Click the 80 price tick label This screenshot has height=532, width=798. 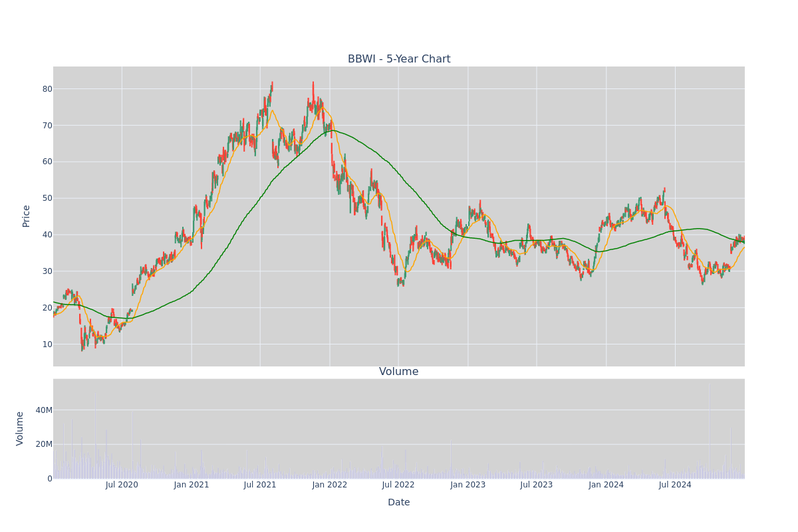(x=47, y=89)
